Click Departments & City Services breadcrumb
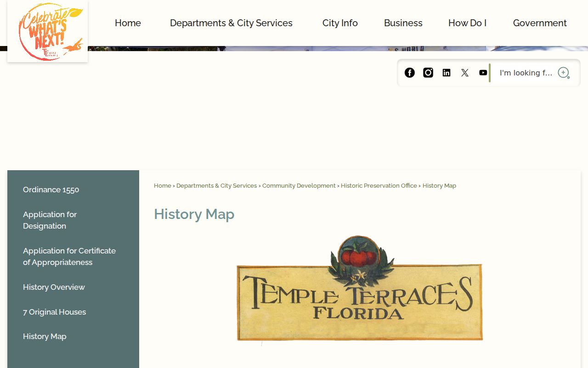Image resolution: width=588 pixels, height=368 pixels. coord(216,186)
